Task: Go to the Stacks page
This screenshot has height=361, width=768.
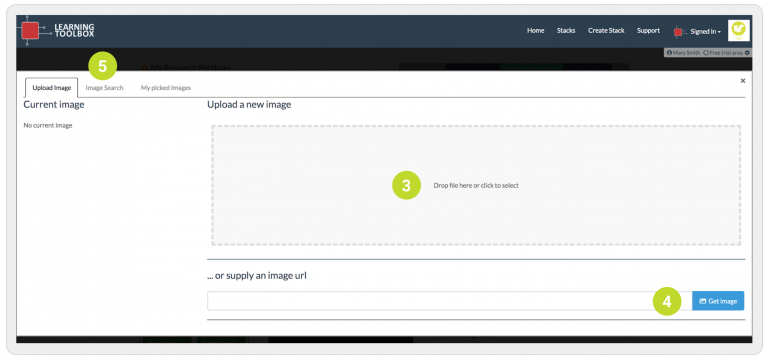Action: tap(566, 30)
